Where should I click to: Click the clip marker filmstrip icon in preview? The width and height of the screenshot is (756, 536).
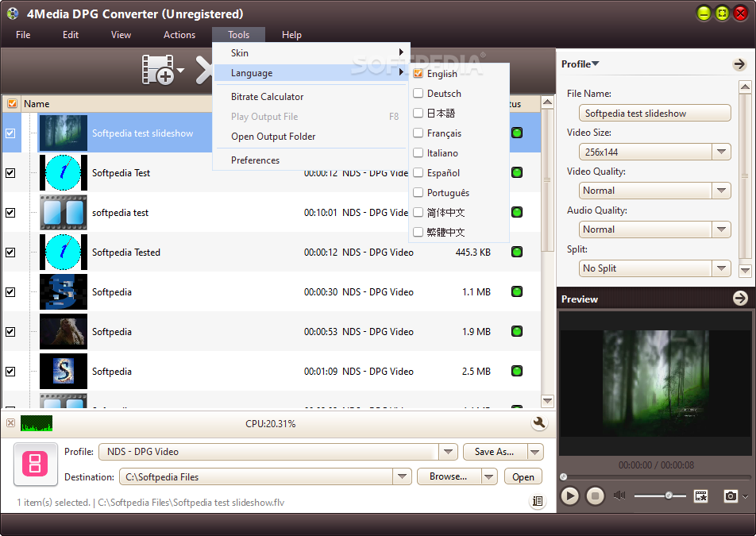700,496
